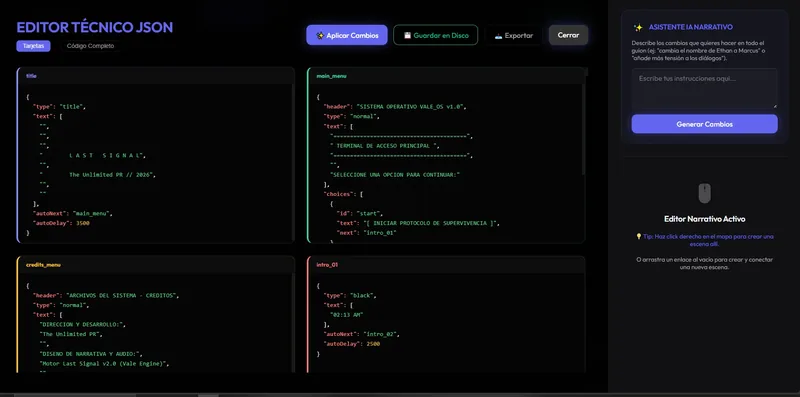800x397 pixels.
Task: Click the floppy disk icon in Guardar en Disco
Action: click(407, 36)
